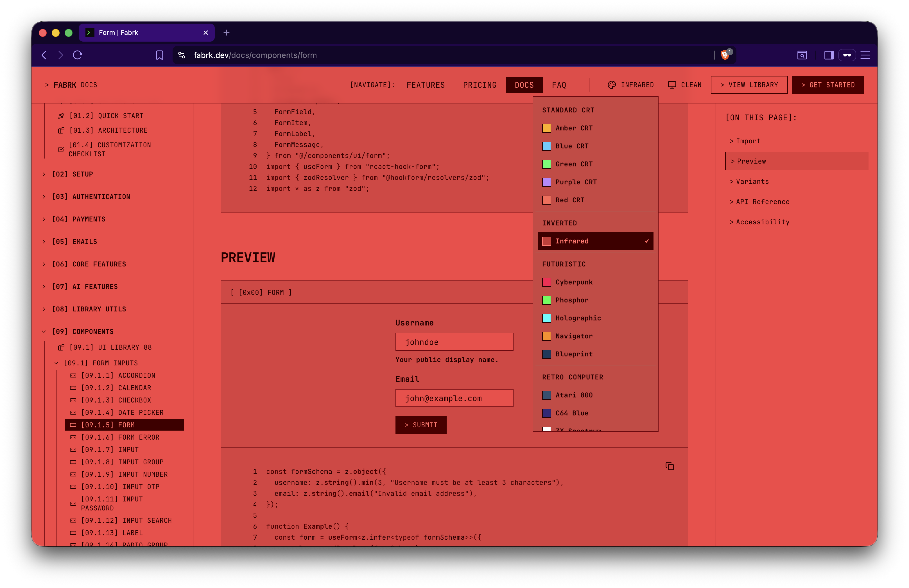Click the GET STARTED button

click(x=828, y=85)
